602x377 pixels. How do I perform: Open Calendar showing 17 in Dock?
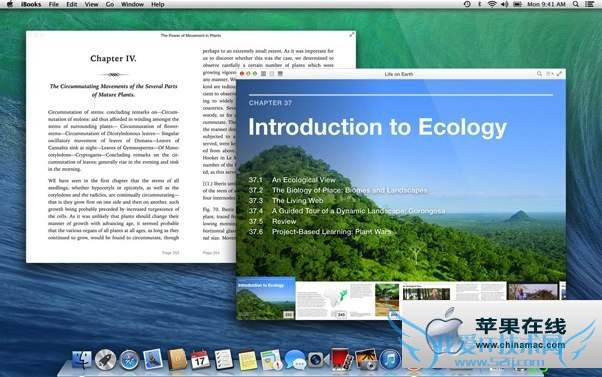coord(200,360)
